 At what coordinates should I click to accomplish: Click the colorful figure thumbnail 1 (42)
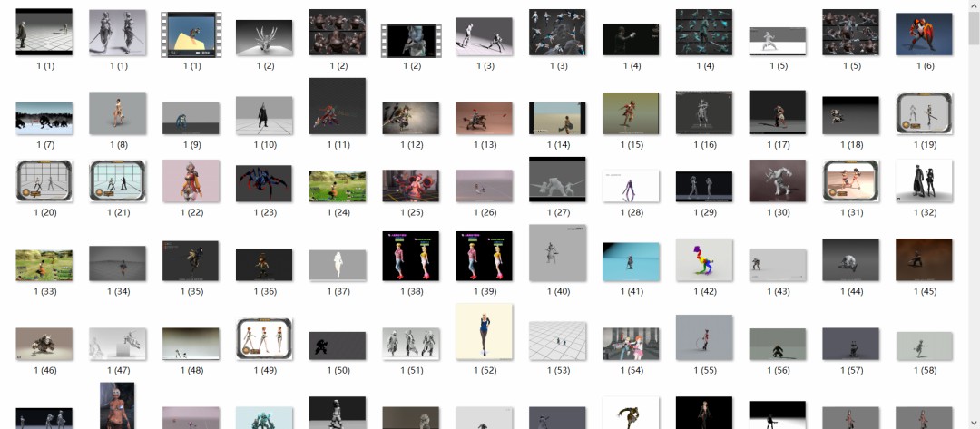click(x=704, y=260)
